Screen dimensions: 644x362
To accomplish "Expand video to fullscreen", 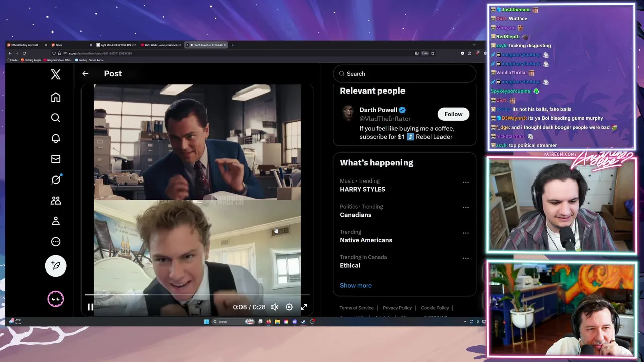I will click(x=304, y=307).
